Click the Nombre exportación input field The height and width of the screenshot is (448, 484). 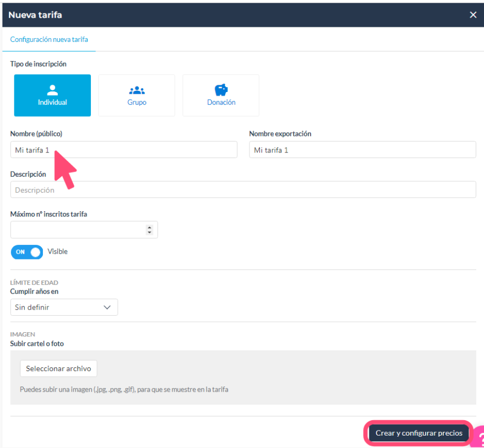363,150
